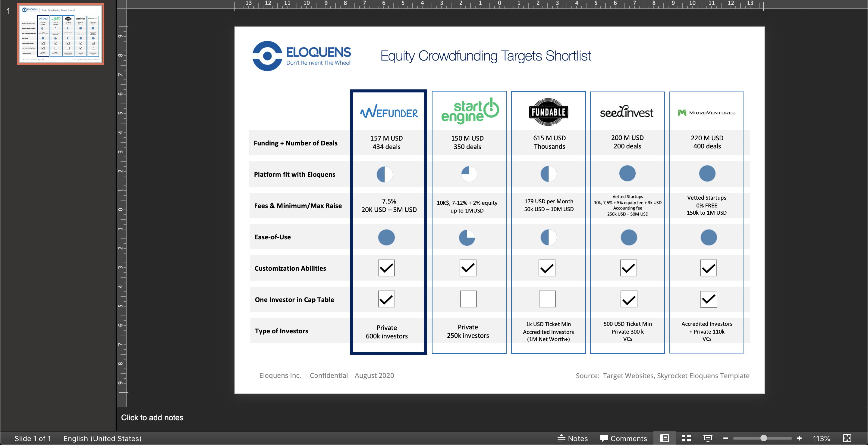
Task: Zoom out with the minus icon
Action: pos(725,438)
